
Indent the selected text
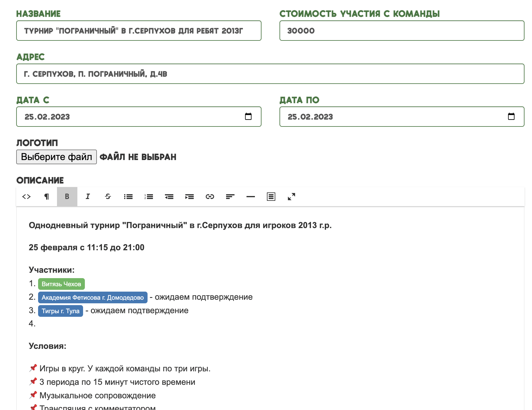pyautogui.click(x=190, y=197)
